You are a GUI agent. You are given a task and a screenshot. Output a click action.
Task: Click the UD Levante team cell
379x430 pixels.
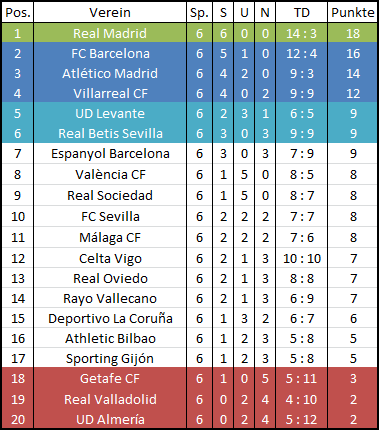[110, 114]
